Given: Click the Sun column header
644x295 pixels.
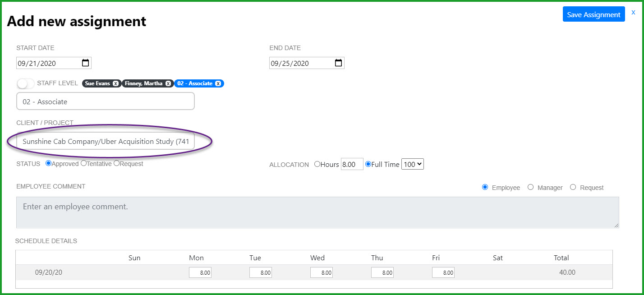Looking at the screenshot, I should [134, 258].
